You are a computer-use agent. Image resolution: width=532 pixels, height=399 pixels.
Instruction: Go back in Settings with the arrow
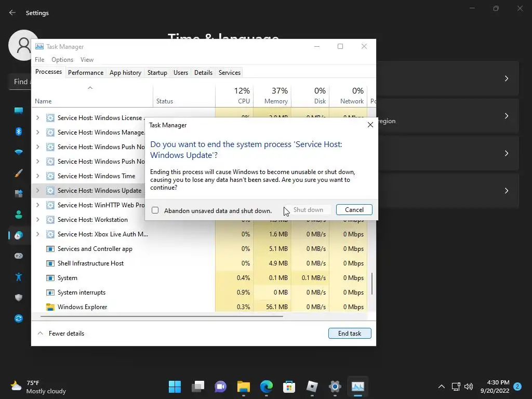(12, 12)
